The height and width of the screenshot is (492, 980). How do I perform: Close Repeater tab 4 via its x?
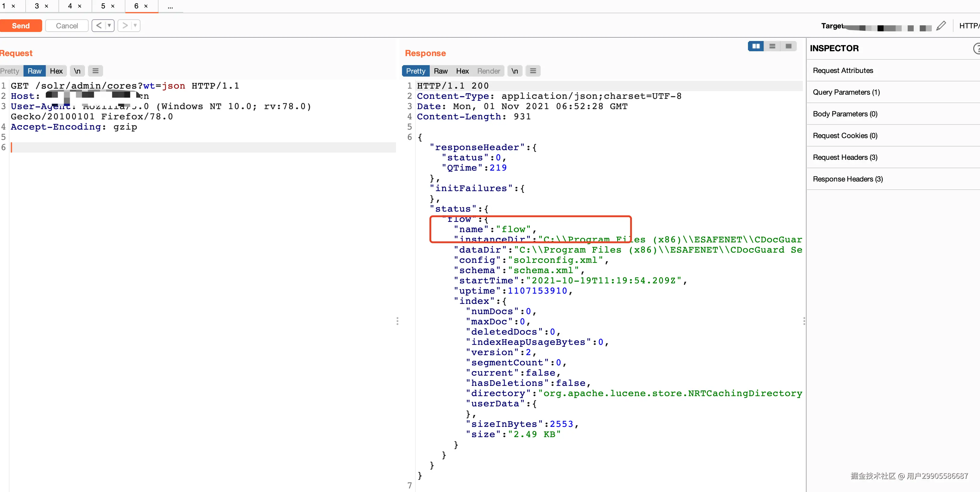[x=80, y=6]
